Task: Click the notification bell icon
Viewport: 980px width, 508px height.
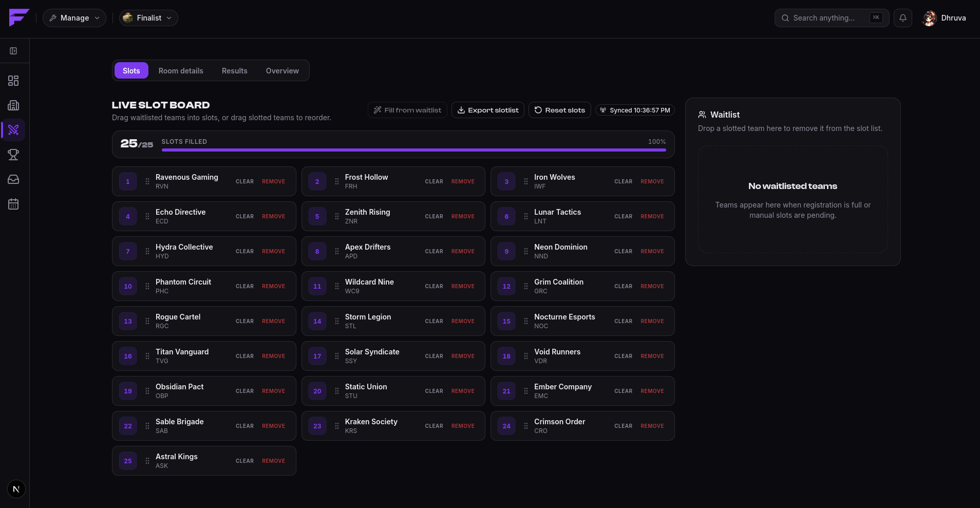Action: click(x=903, y=18)
